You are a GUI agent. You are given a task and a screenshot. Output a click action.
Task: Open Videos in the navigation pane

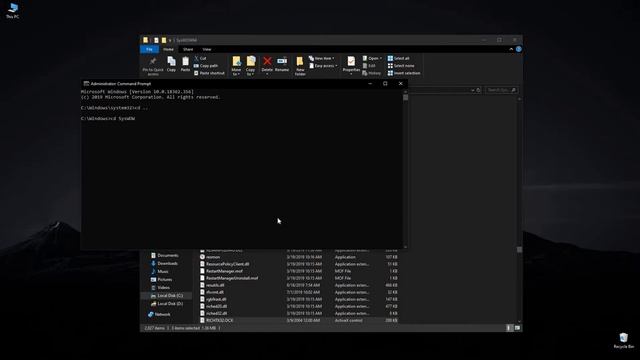coord(160,288)
